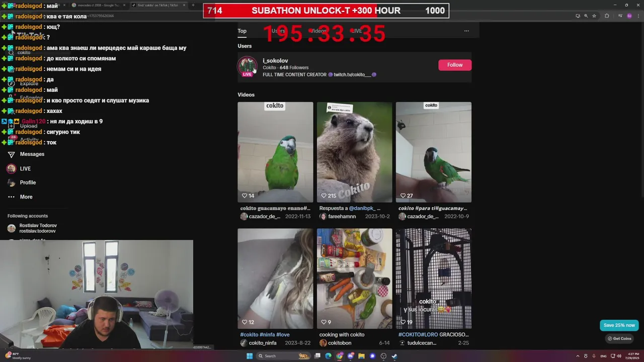Open the weather widget on the taskbar
This screenshot has width=644, height=362.
[x=18, y=356]
